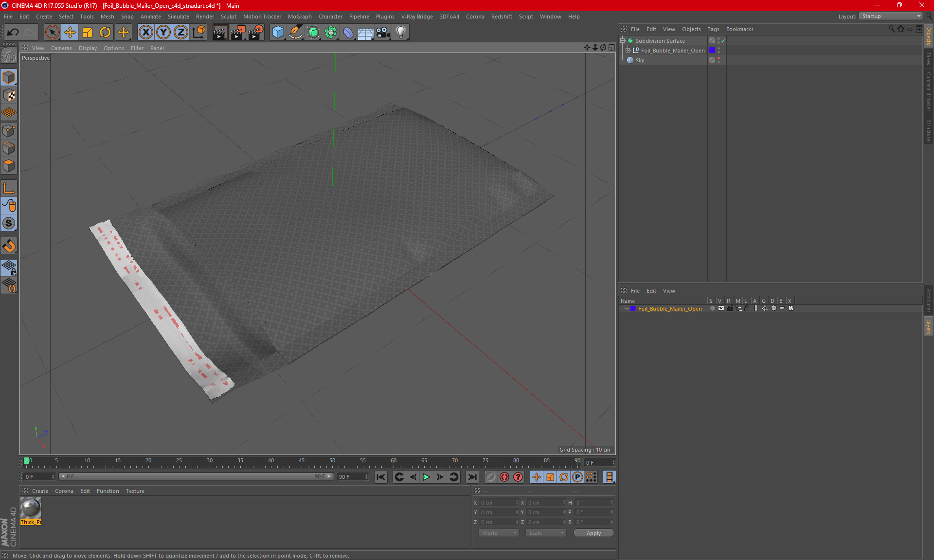Add a Cube primitive object
This screenshot has height=560, width=934.
[x=278, y=32]
